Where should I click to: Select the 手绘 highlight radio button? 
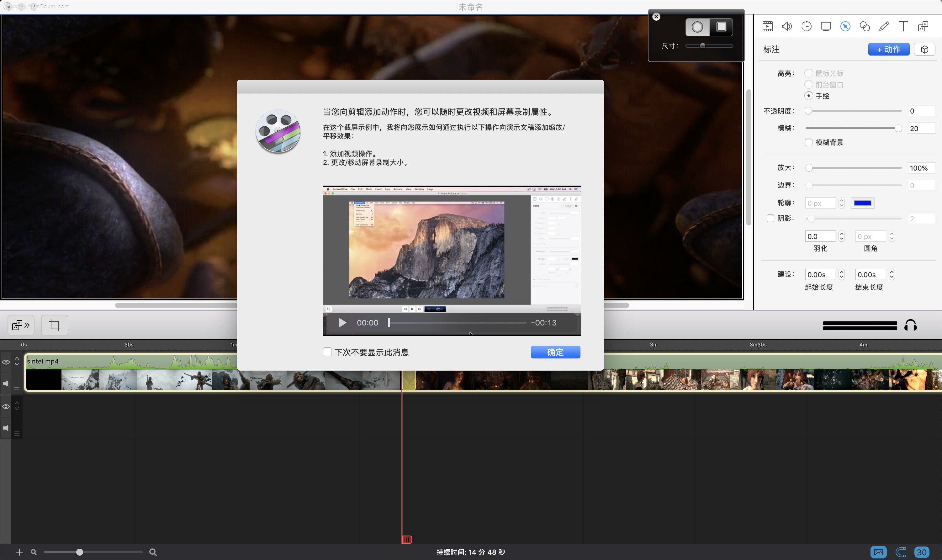808,96
